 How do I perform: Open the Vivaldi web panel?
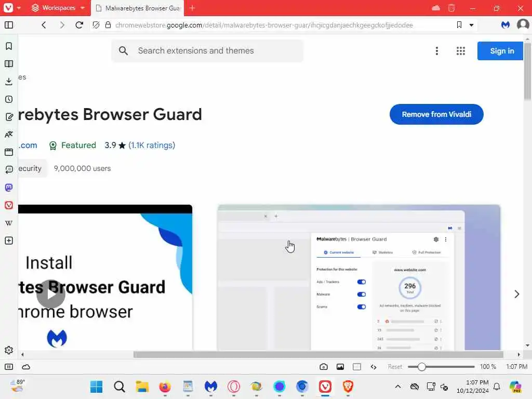tap(9, 205)
